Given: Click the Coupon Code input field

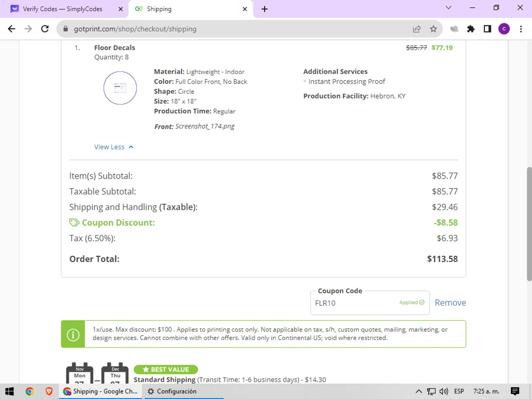Looking at the screenshot, I should click(x=370, y=303).
